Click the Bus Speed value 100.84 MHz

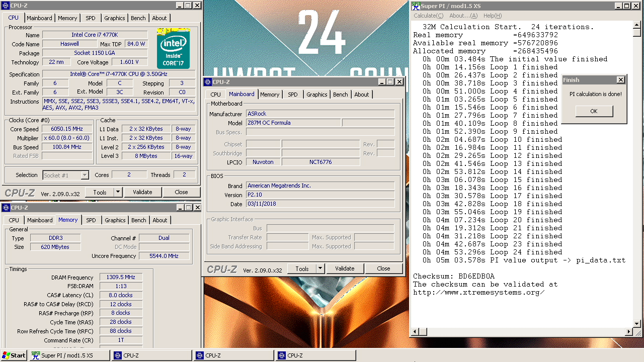[66, 147]
